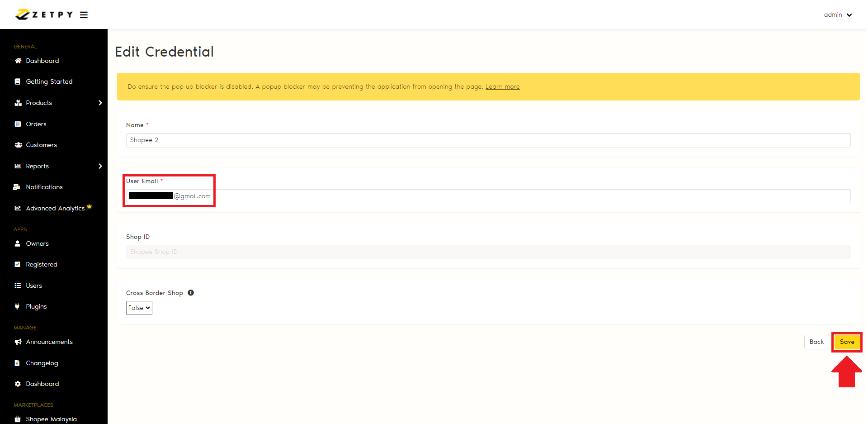
Task: Toggle the hamburger sidebar menu
Action: 84,15
